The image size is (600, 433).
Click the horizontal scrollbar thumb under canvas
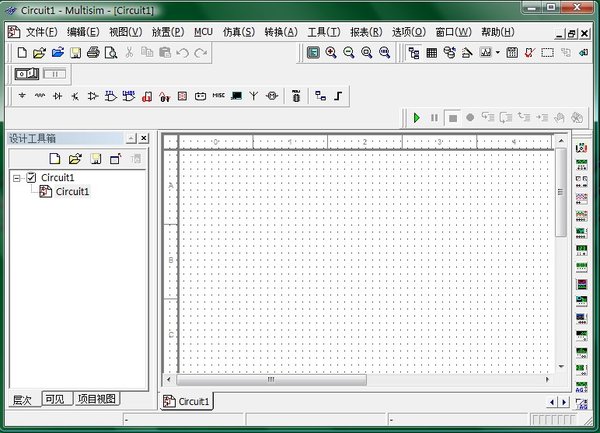pyautogui.click(x=270, y=380)
